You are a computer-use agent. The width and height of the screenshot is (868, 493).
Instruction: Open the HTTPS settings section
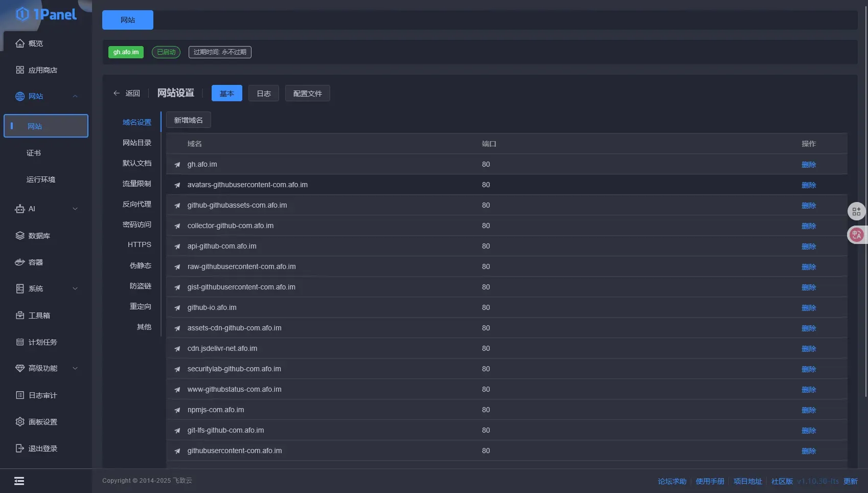pyautogui.click(x=139, y=245)
